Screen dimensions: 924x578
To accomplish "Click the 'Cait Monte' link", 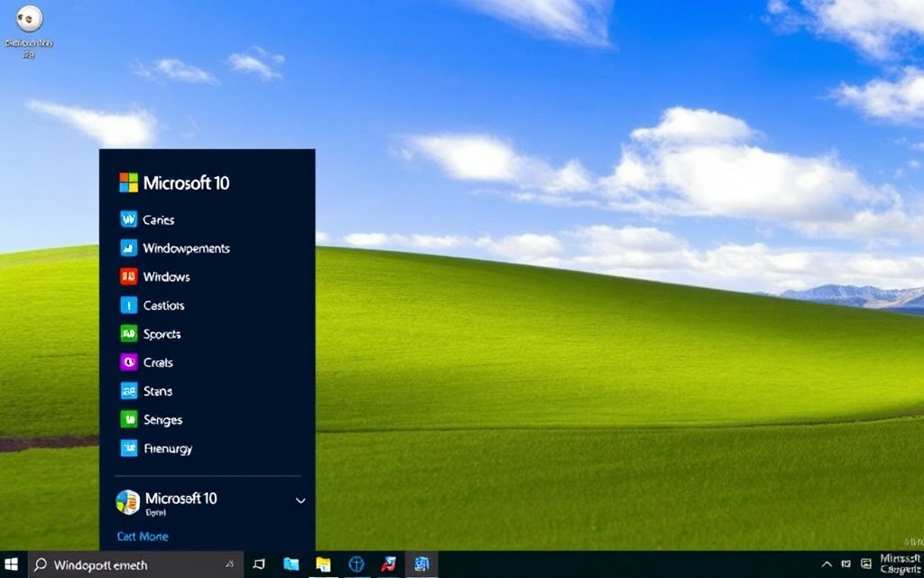I will [143, 536].
